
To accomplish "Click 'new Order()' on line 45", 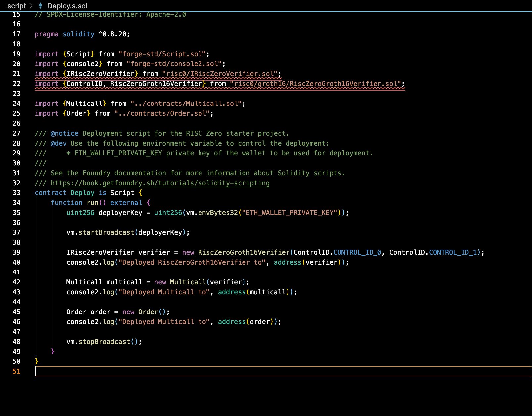I will pos(144,312).
